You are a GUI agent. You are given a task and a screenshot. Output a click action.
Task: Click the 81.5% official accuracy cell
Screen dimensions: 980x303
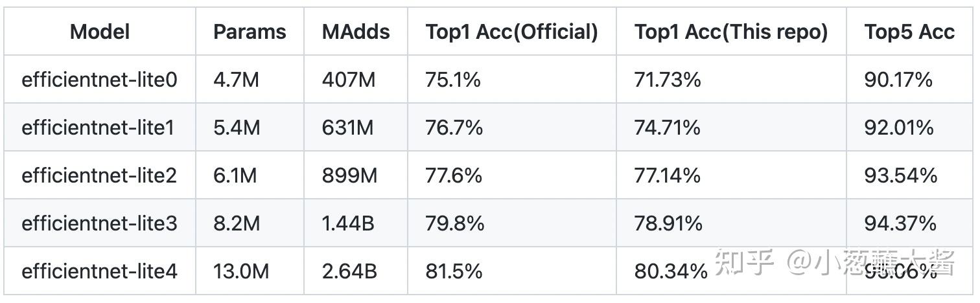454,271
